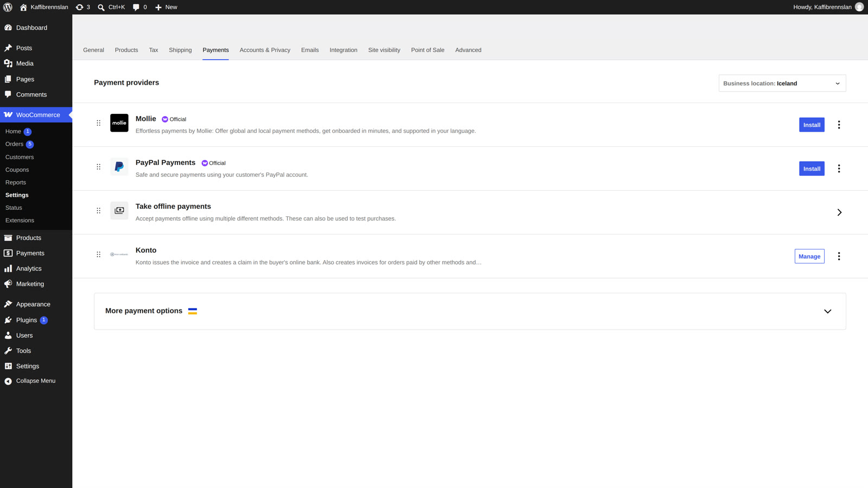This screenshot has height=488, width=868.
Task: Open the three-dot menu for PayPal Payments
Action: click(839, 169)
